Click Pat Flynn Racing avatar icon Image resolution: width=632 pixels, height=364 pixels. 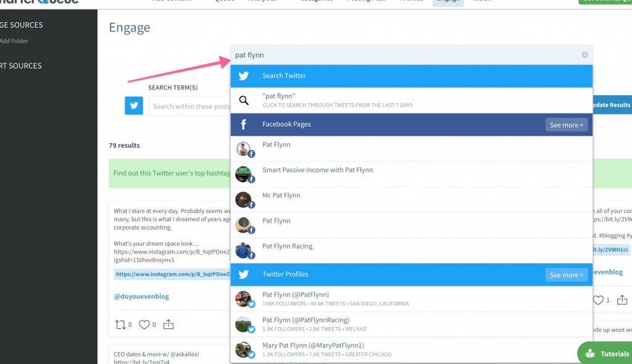pos(243,250)
